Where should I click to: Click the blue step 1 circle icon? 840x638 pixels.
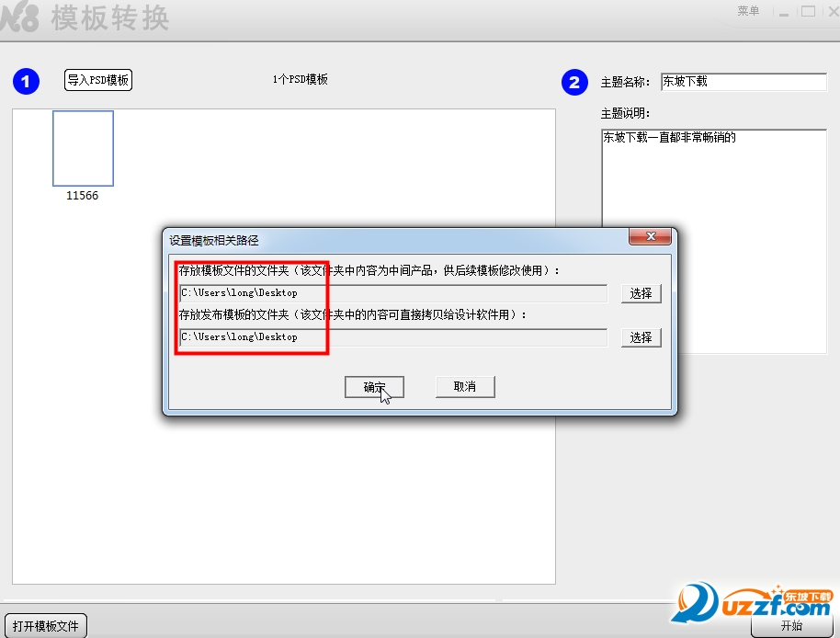(27, 82)
